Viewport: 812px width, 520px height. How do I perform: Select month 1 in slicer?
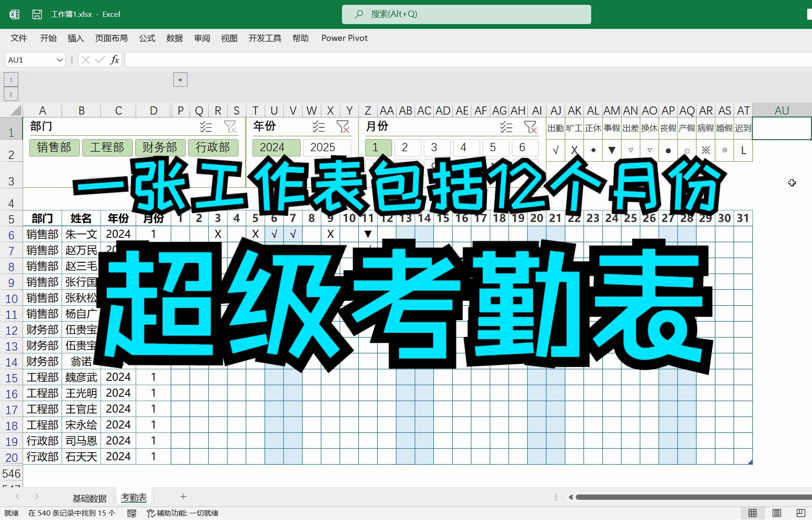[379, 147]
